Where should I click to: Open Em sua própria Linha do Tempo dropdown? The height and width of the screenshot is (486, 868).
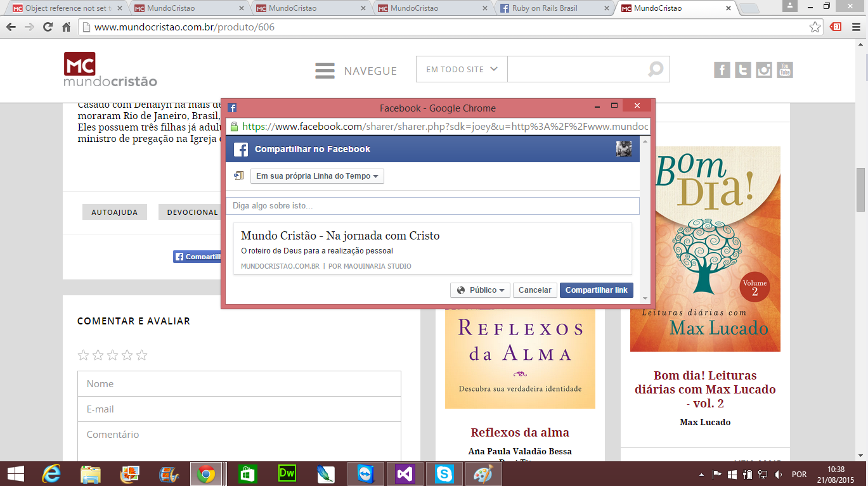[317, 176]
